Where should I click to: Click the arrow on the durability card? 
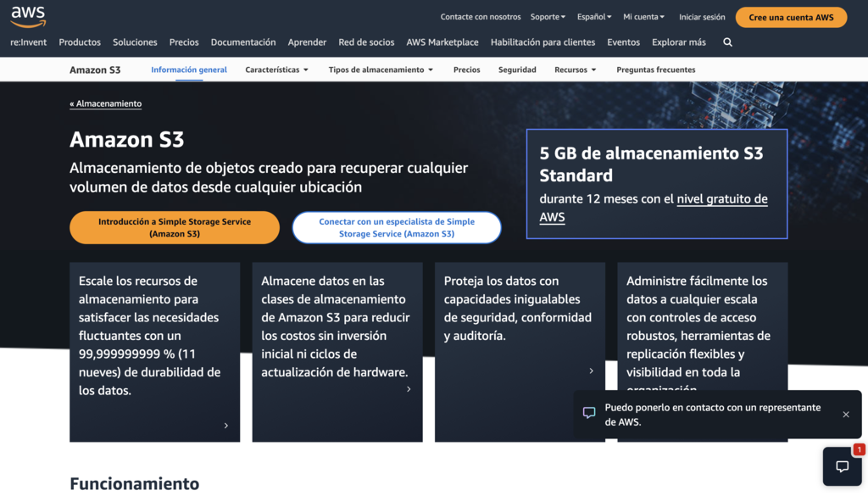[x=226, y=426]
